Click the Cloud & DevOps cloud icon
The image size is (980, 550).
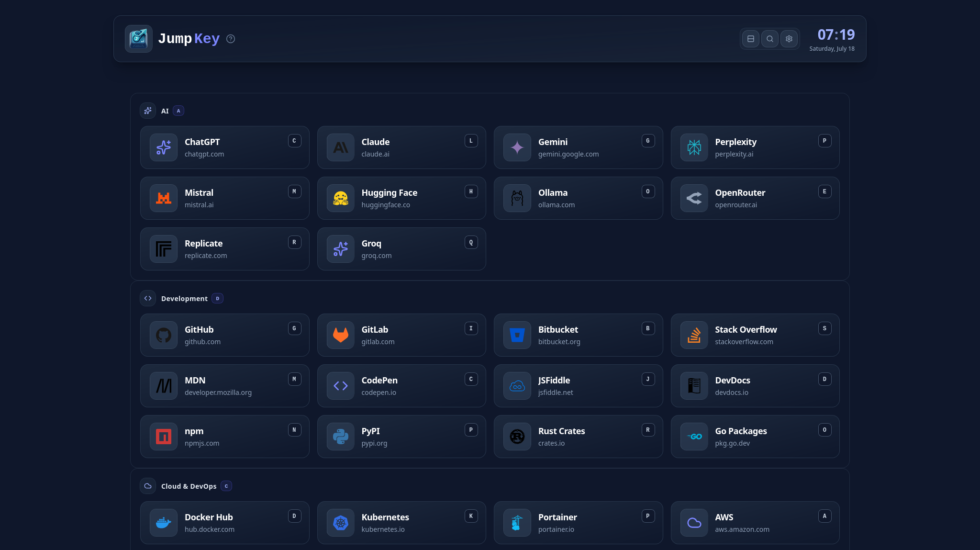[148, 486]
